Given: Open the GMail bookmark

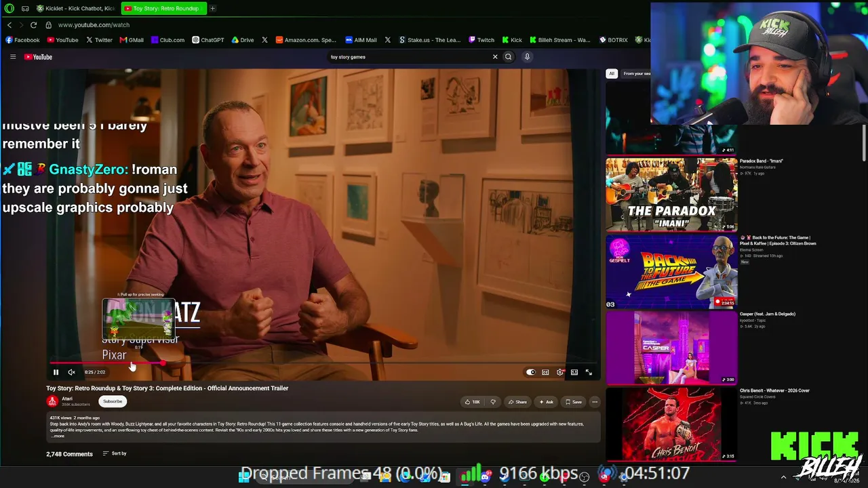Looking at the screenshot, I should (x=132, y=40).
